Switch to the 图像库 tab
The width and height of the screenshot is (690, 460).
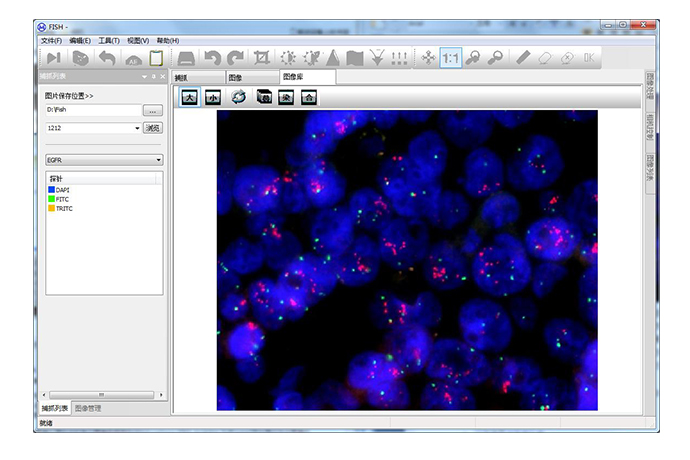click(292, 76)
